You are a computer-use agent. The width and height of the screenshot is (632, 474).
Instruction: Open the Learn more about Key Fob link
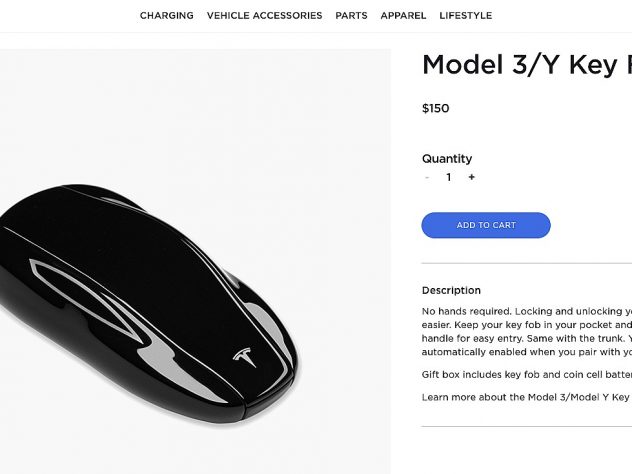coord(526,397)
